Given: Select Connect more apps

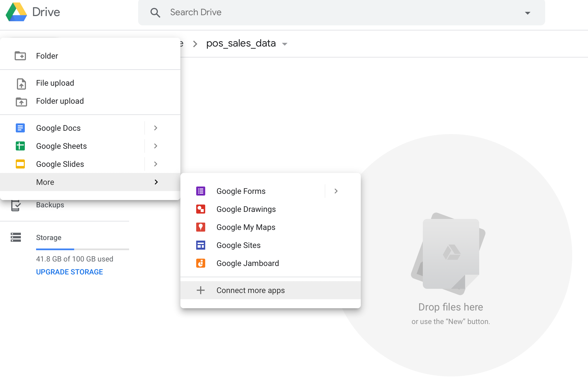Looking at the screenshot, I should tap(271, 290).
